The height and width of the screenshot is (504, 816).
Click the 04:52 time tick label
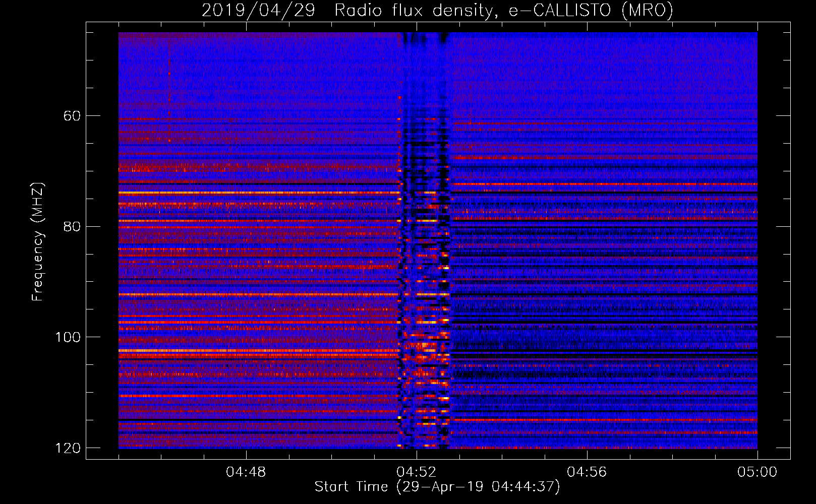(x=416, y=472)
